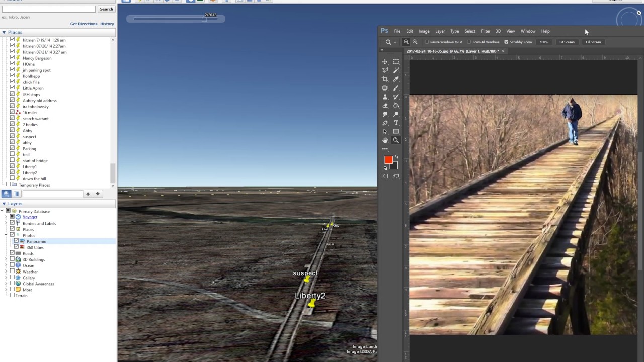Open the Photoshop Image menu
The image size is (644, 362).
pyautogui.click(x=424, y=31)
